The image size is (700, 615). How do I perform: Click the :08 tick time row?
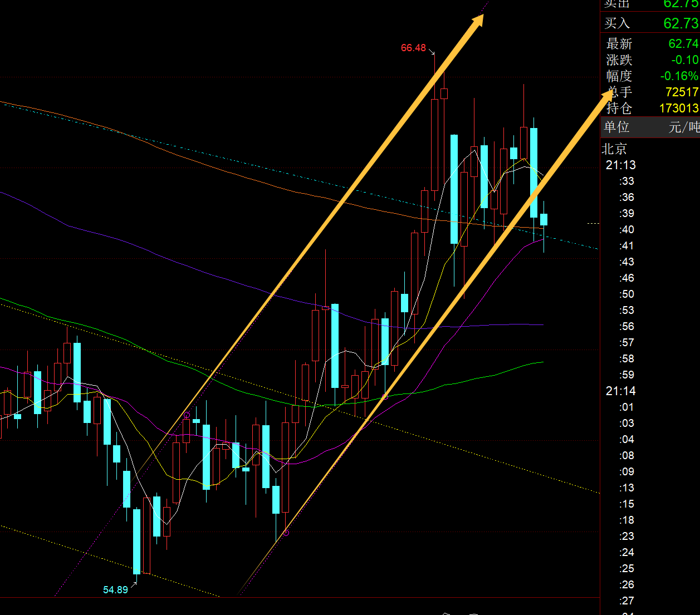point(626,455)
